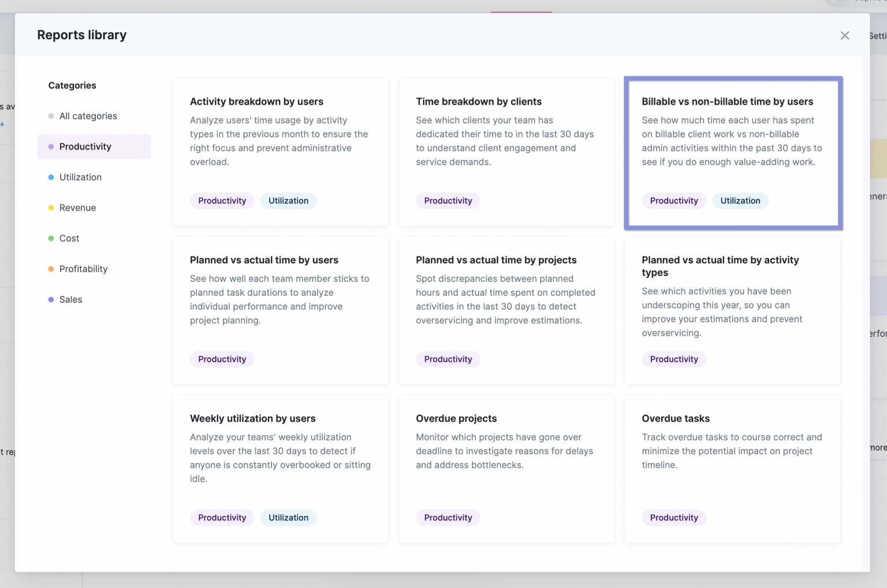This screenshot has width=887, height=588.
Task: Switch to Sales category
Action: 70,300
